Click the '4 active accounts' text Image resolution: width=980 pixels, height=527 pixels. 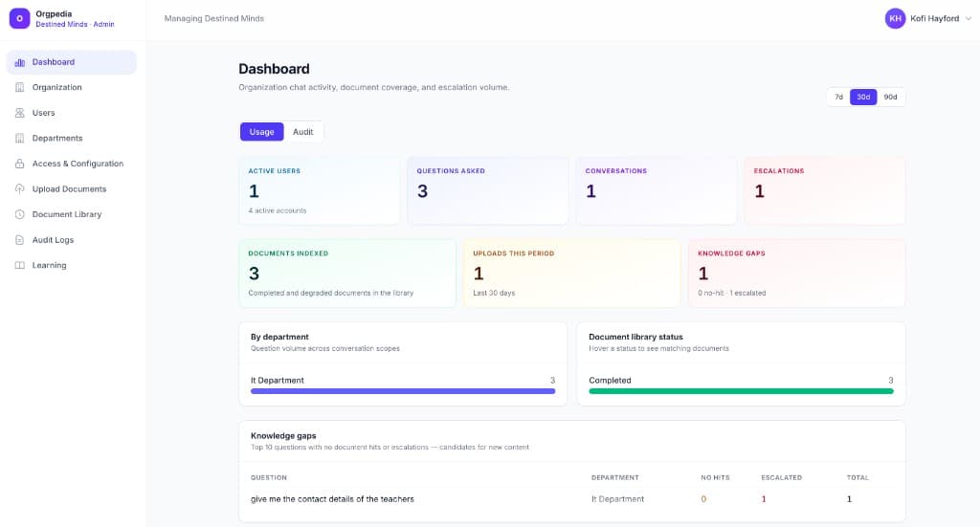click(x=278, y=210)
